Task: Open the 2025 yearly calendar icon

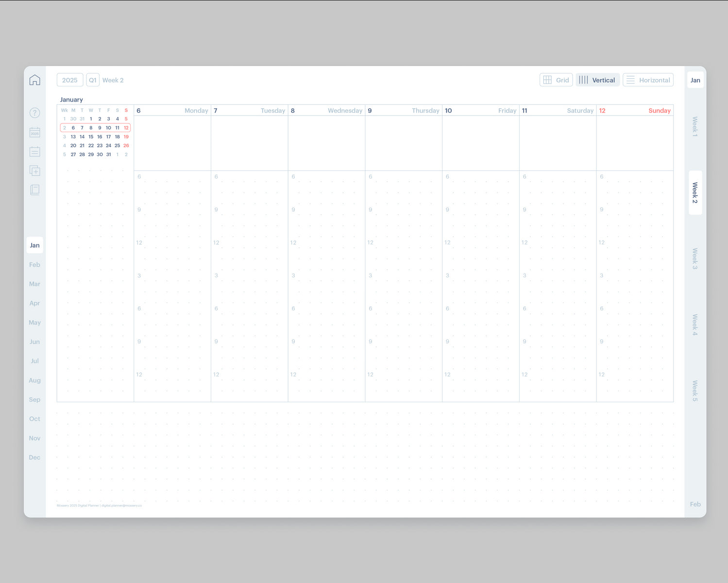Action: pos(34,132)
